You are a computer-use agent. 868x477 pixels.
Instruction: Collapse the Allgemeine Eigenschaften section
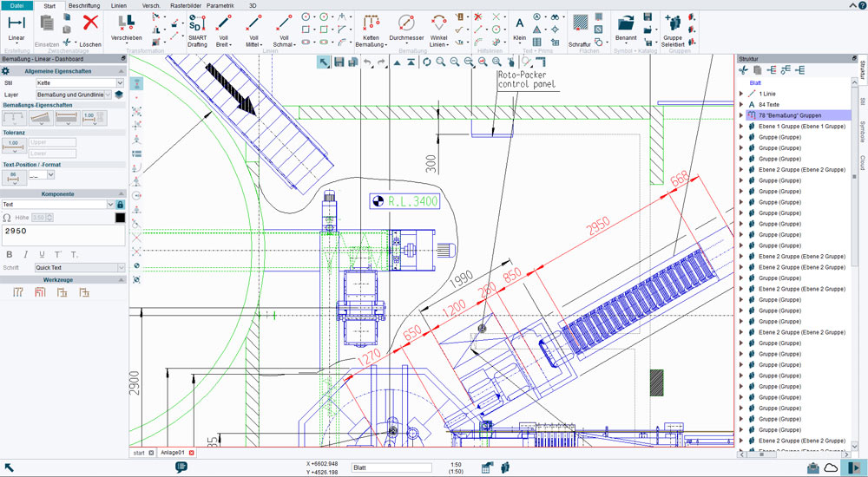tap(122, 71)
